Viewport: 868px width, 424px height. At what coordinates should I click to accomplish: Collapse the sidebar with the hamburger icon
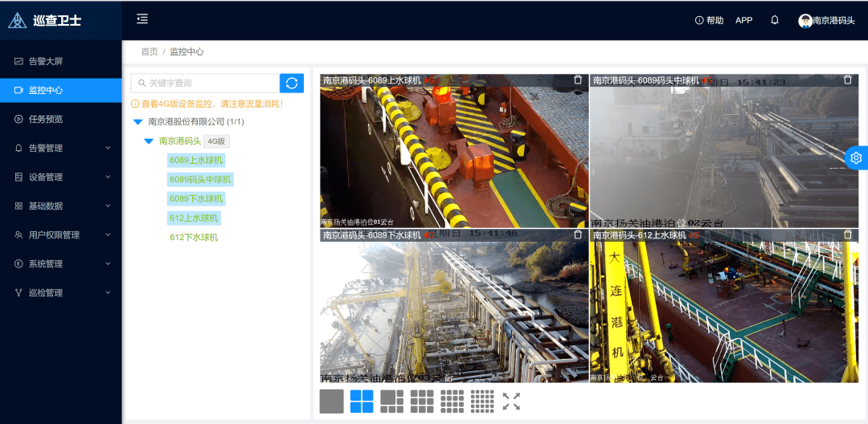[x=142, y=19]
